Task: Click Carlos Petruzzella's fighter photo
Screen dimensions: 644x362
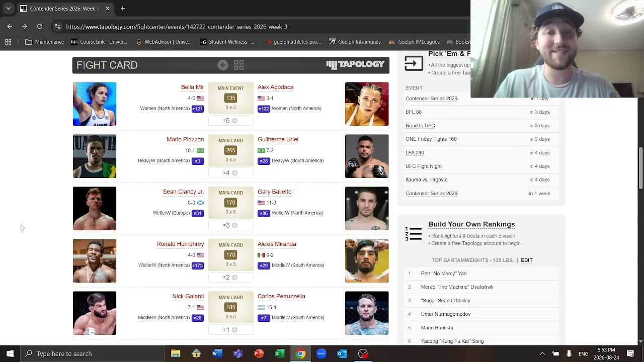Action: click(x=367, y=313)
